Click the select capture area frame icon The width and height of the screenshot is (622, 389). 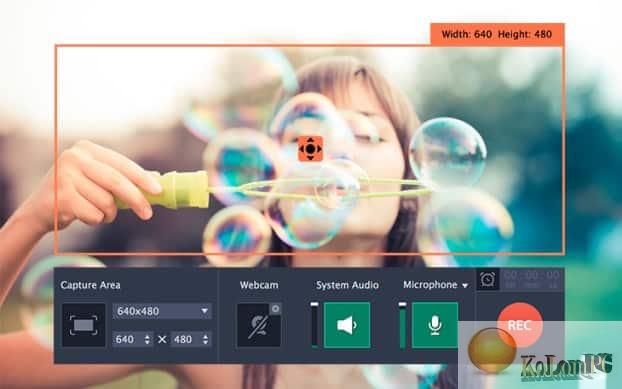point(84,325)
